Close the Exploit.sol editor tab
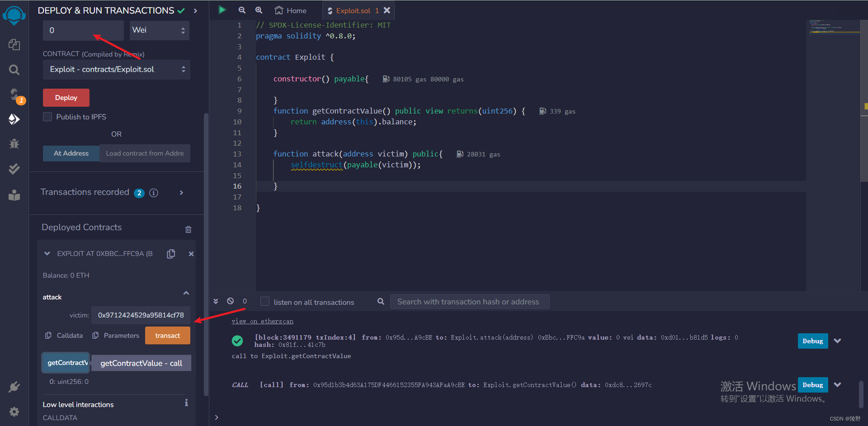 pos(387,10)
